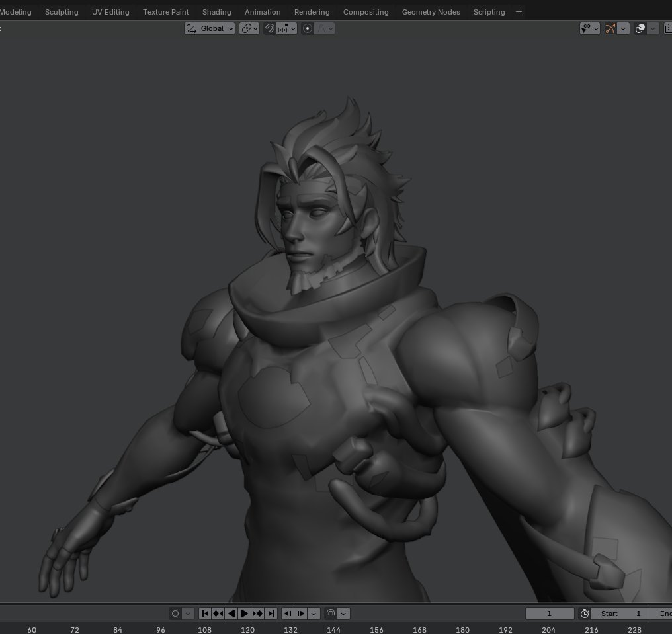Open the overlays options dropdown arrow
This screenshot has width=672, height=634.
click(x=653, y=28)
